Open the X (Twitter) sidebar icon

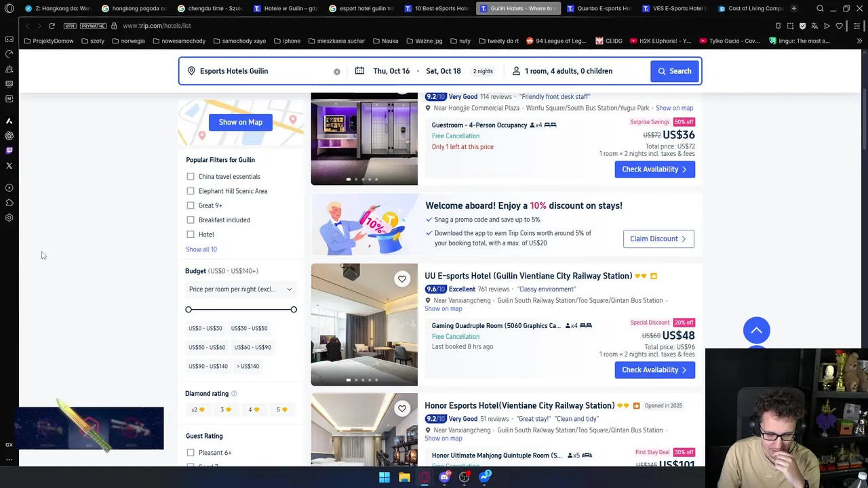pyautogui.click(x=9, y=165)
